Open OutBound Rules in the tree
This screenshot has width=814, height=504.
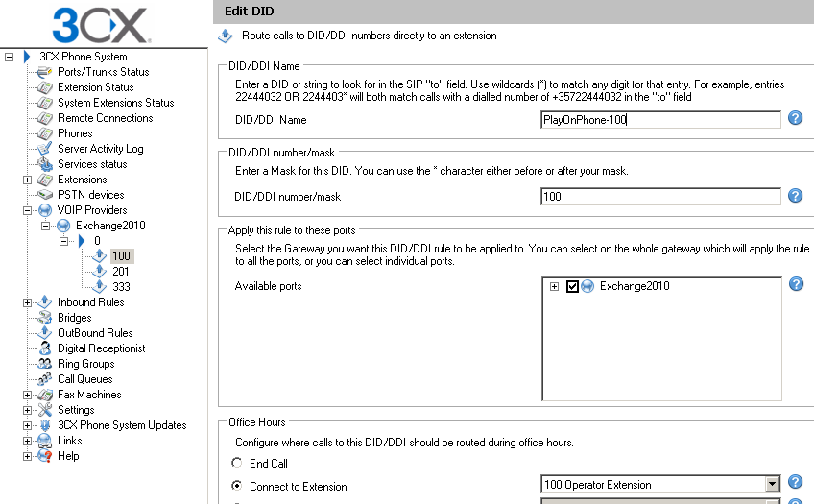95,333
